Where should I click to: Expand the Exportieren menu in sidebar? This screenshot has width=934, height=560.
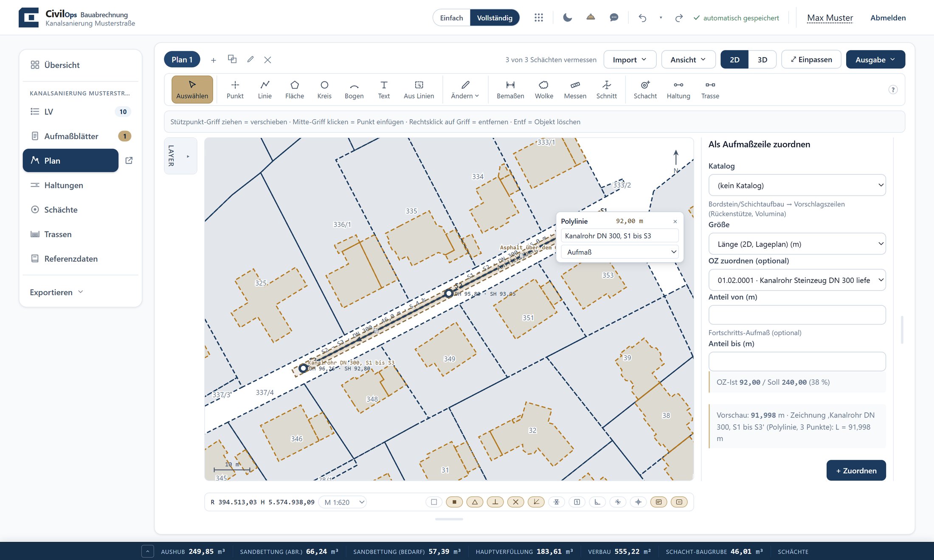pyautogui.click(x=56, y=292)
